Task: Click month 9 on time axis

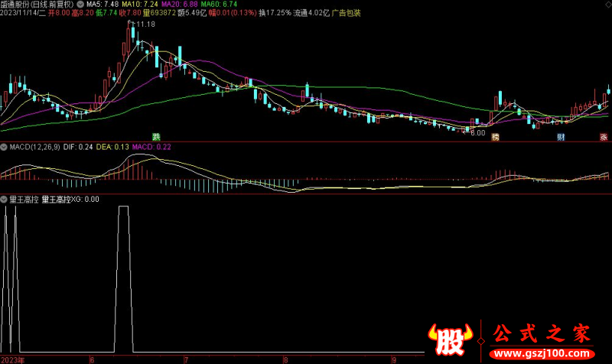Action: [x=394, y=360]
